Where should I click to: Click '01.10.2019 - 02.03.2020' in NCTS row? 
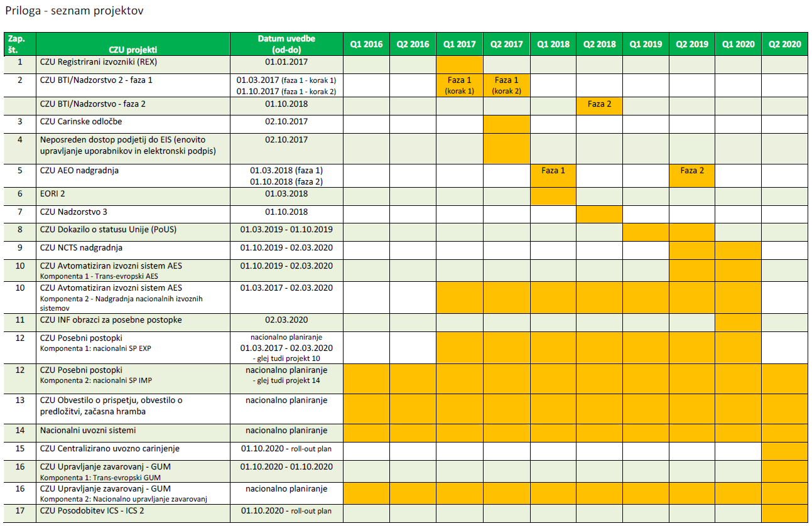286,247
